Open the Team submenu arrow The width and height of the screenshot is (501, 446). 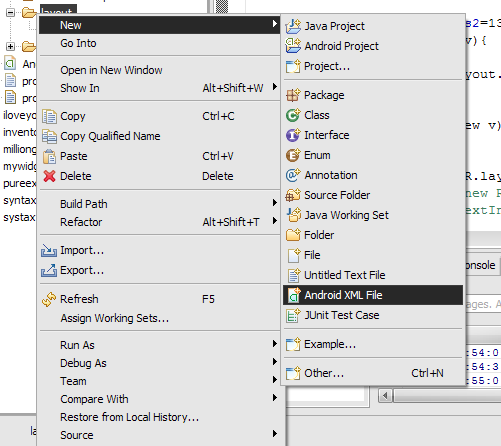pyautogui.click(x=275, y=380)
